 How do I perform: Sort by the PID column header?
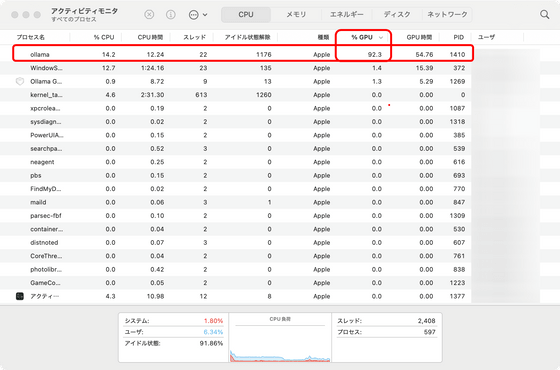coord(458,37)
